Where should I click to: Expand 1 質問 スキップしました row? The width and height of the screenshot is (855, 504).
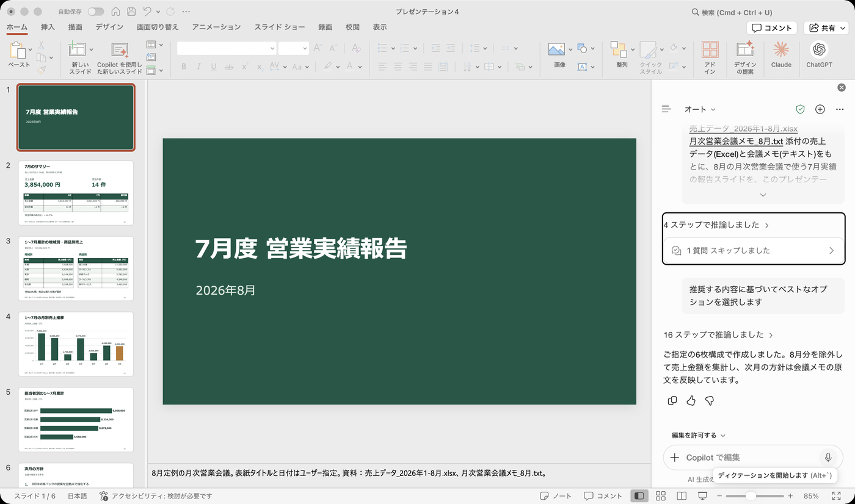pyautogui.click(x=754, y=250)
